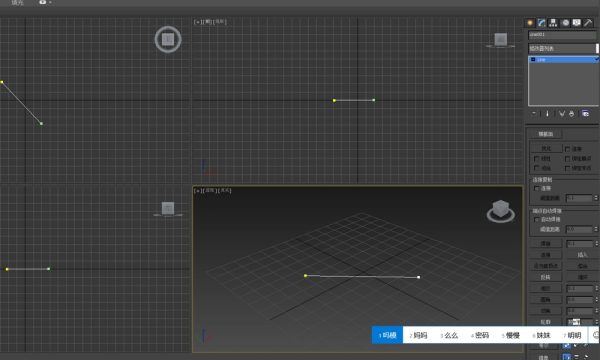The image size is (600, 360).
Task: Click the 填充 tab at top left
Action: tap(18, 3)
